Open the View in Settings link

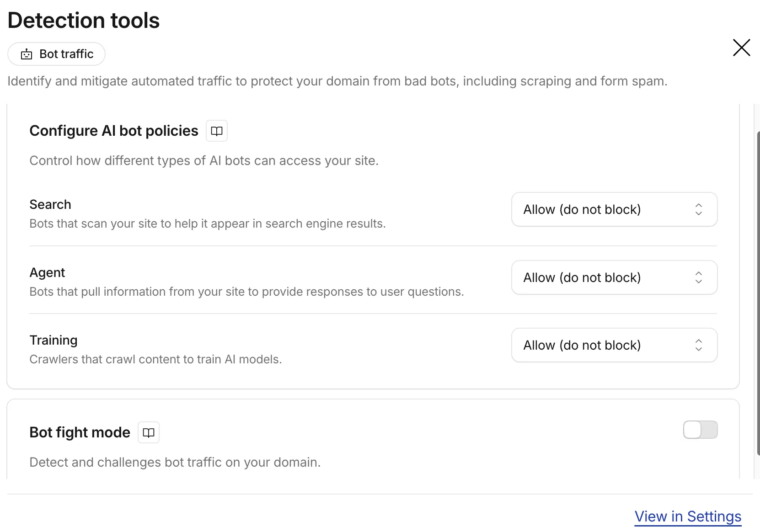pyautogui.click(x=688, y=516)
